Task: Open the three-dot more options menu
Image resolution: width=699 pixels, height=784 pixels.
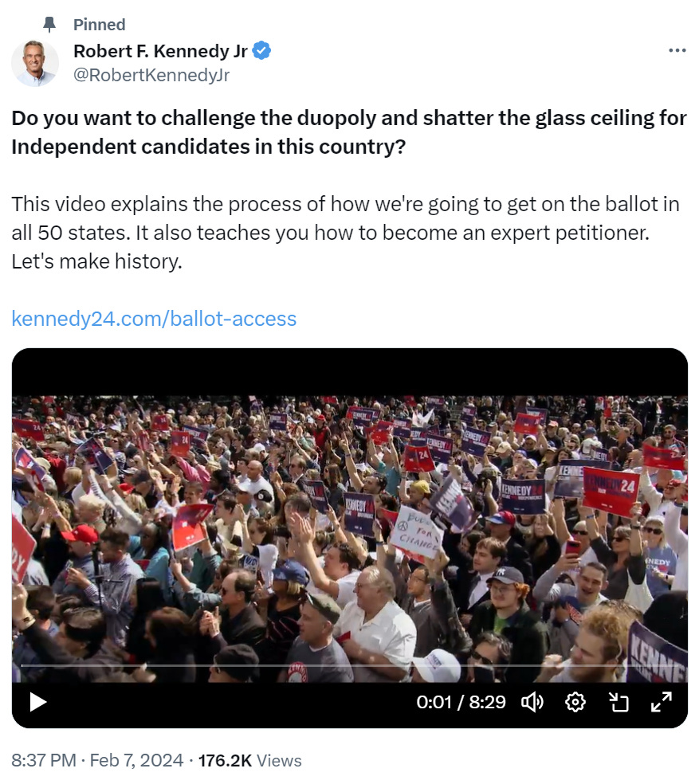Action: (677, 50)
